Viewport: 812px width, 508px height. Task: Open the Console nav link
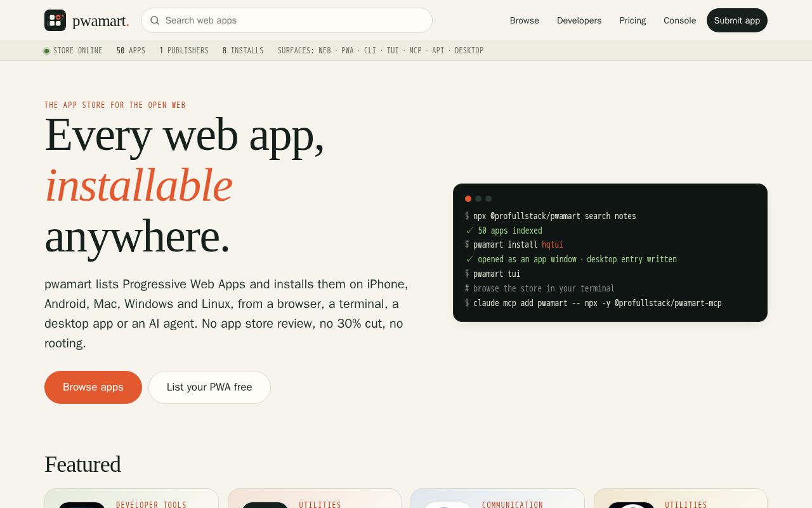tap(680, 20)
